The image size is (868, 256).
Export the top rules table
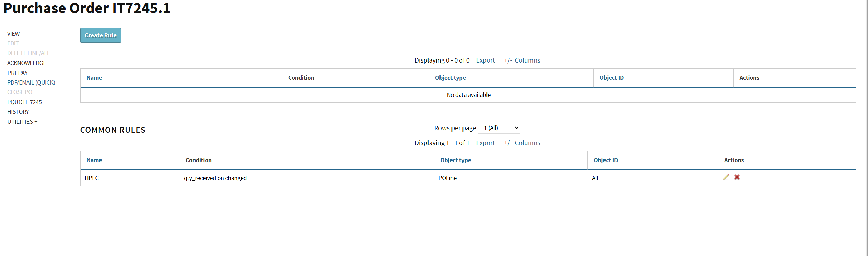point(485,60)
